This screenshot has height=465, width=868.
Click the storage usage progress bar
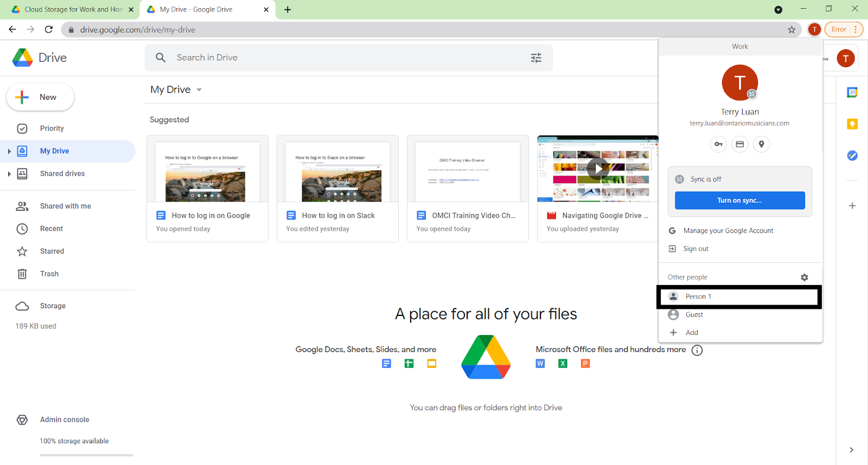tap(86, 455)
